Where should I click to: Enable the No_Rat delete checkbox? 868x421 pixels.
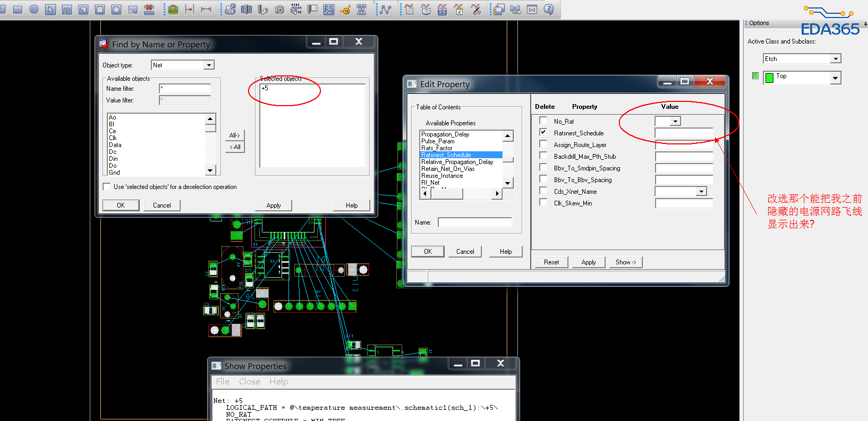(x=543, y=121)
